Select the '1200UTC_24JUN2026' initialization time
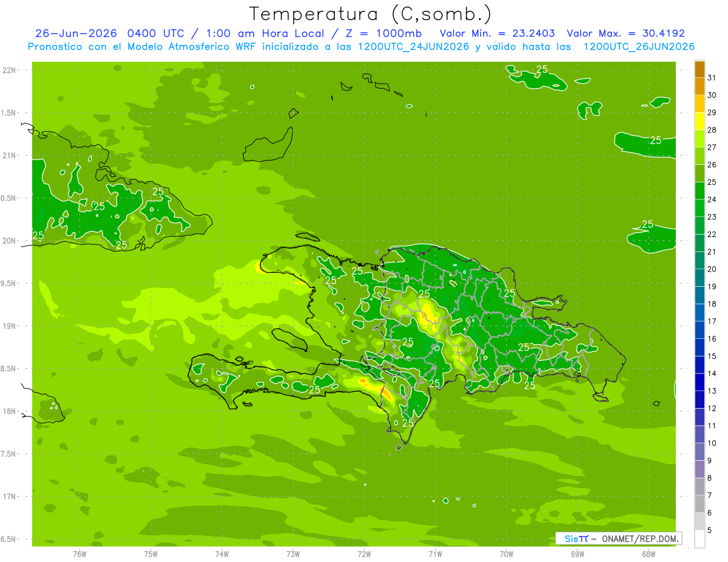Image resolution: width=728 pixels, height=562 pixels. [x=414, y=47]
